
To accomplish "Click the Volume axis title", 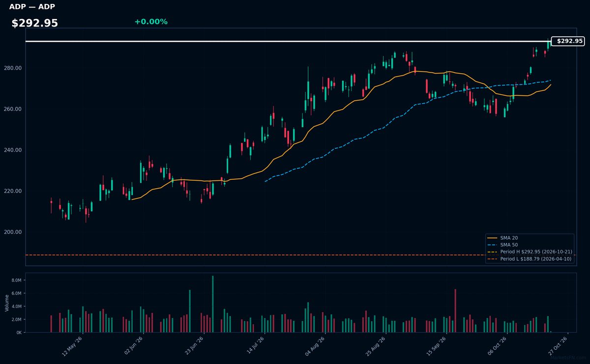I will coord(6,303).
